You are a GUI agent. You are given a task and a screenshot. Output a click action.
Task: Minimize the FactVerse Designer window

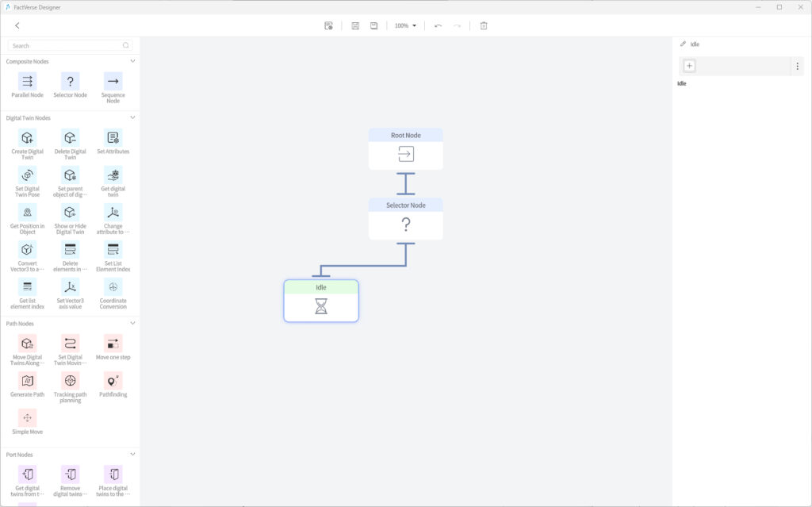[758, 7]
